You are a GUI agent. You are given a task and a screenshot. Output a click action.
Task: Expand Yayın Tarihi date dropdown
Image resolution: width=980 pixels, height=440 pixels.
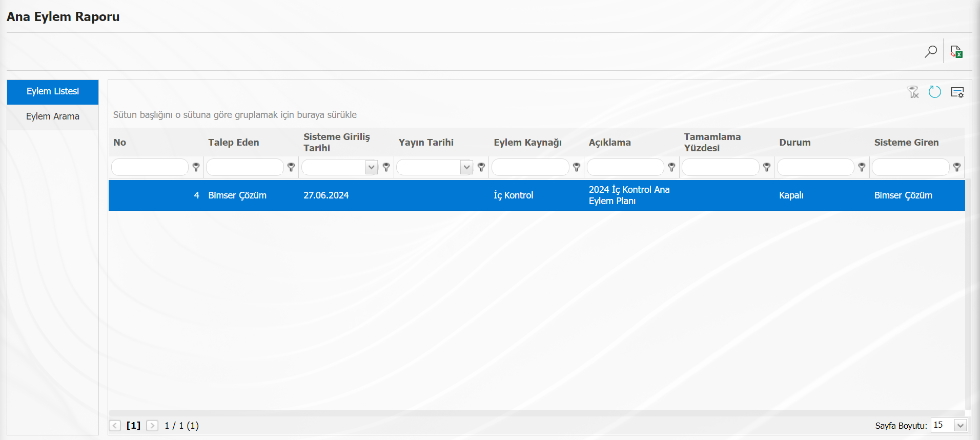(x=466, y=167)
